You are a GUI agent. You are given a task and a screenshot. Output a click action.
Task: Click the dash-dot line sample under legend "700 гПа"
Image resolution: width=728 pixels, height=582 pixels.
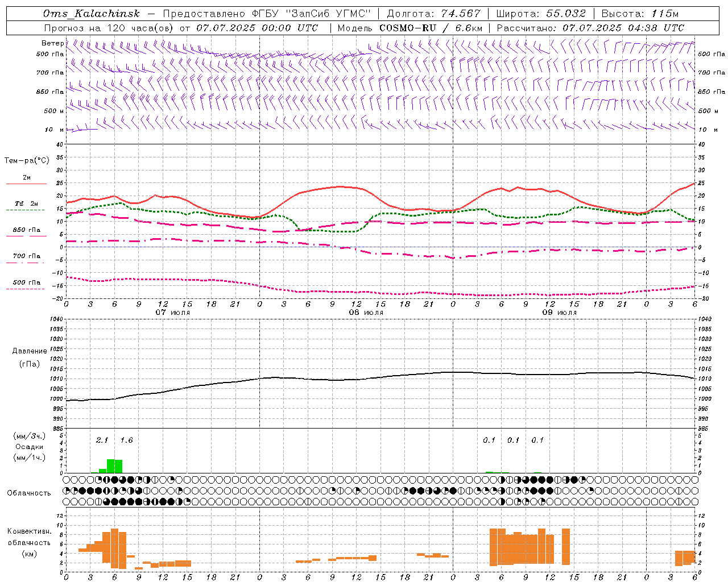pyautogui.click(x=26, y=263)
